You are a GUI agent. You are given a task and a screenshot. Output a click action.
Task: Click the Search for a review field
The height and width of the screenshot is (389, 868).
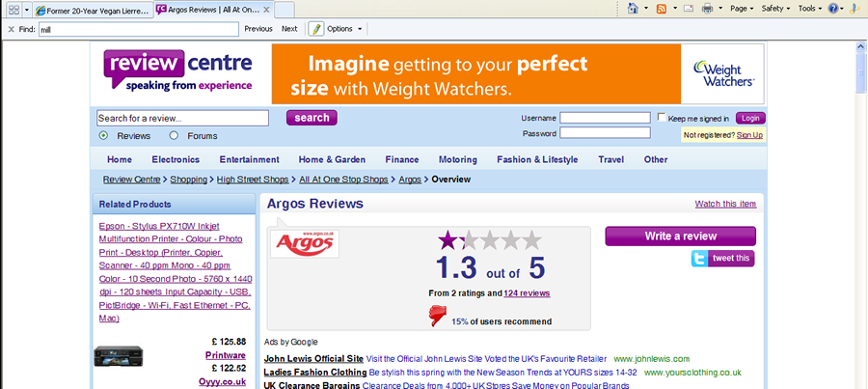(x=182, y=118)
